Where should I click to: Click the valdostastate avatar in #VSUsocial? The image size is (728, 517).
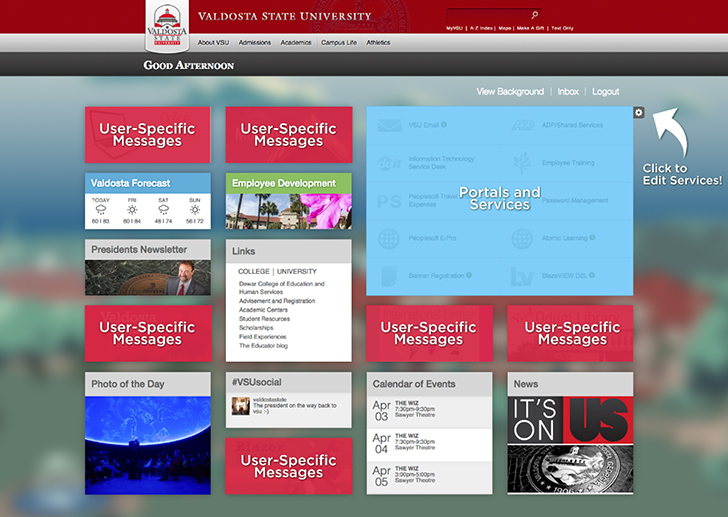[240, 406]
